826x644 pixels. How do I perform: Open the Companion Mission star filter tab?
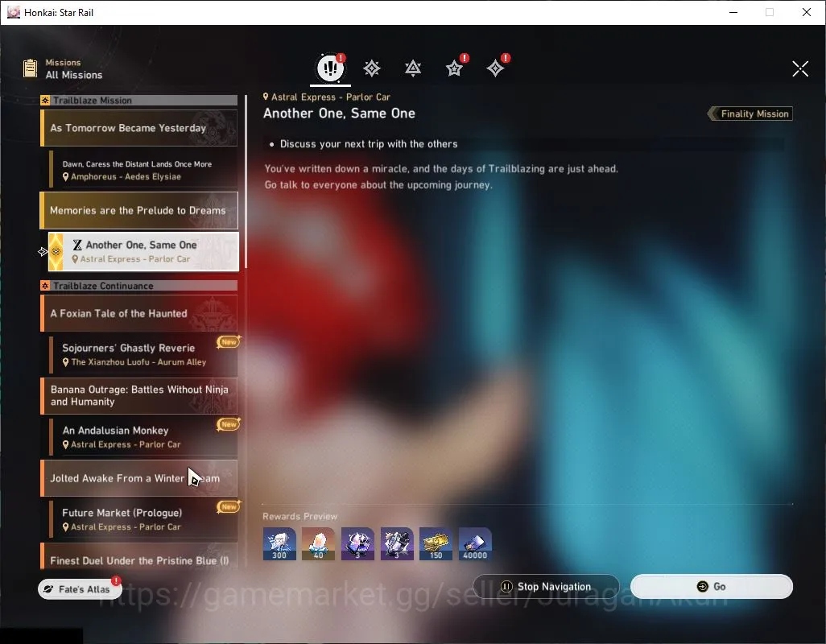point(455,68)
